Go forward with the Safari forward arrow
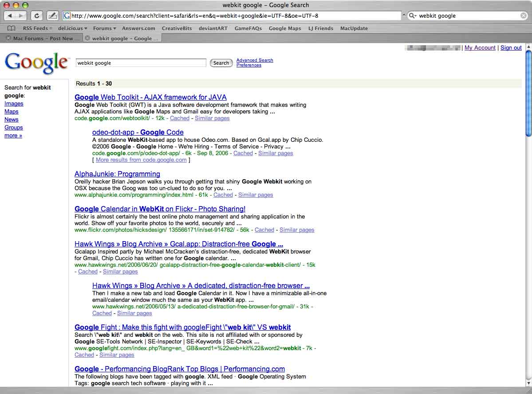 point(21,16)
